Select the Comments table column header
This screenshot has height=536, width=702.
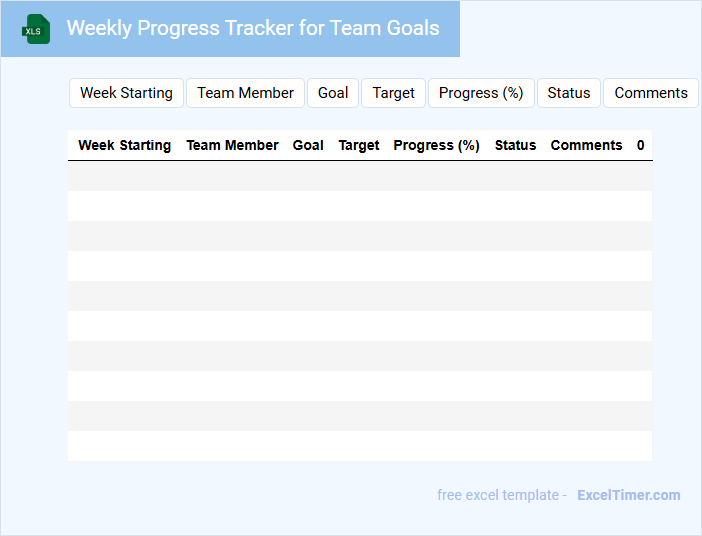[x=586, y=145]
